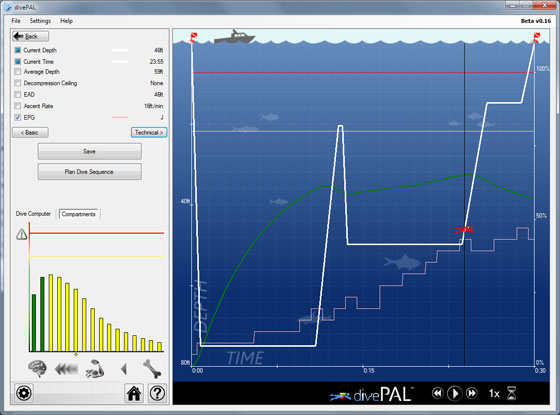Toggle Current Depth checkbox
The height and width of the screenshot is (415, 560).
18,50
